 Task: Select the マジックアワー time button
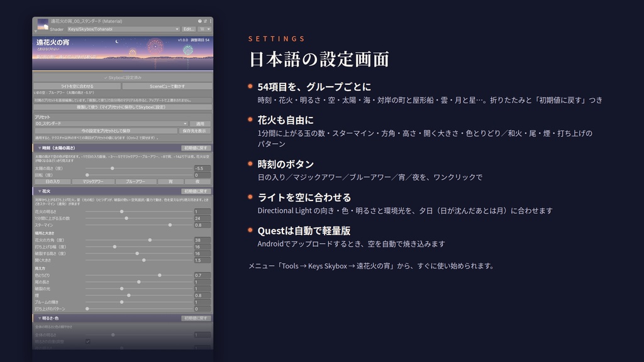tap(93, 182)
